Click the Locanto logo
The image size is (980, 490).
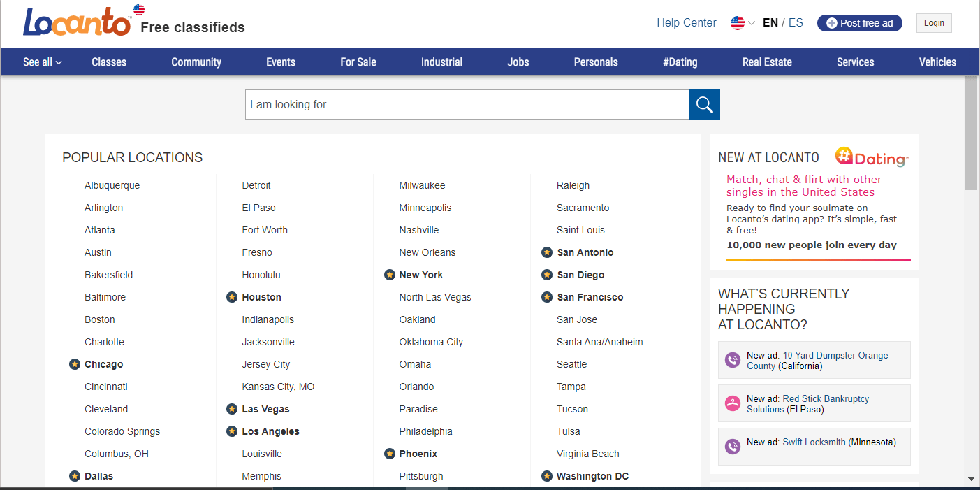coord(77,22)
